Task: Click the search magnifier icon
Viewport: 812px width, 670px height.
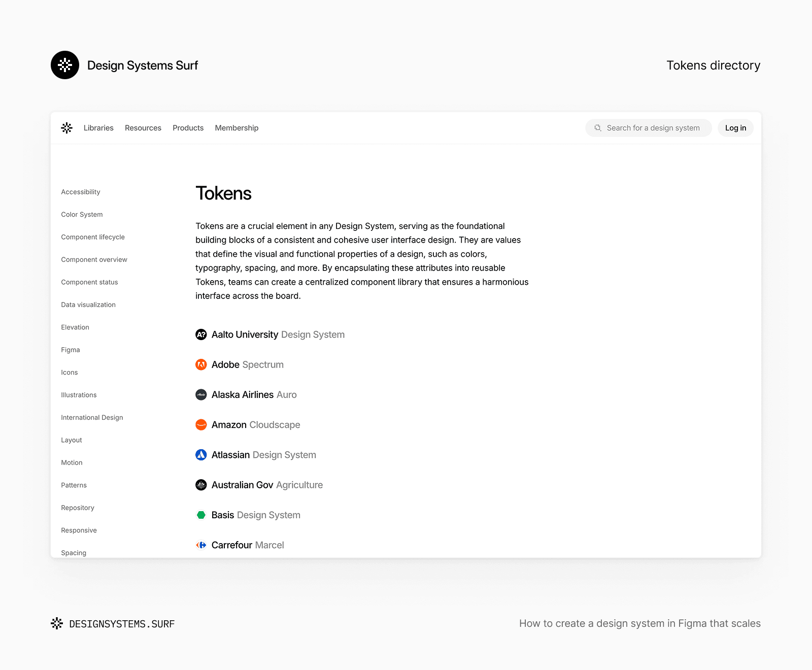Action: 598,128
